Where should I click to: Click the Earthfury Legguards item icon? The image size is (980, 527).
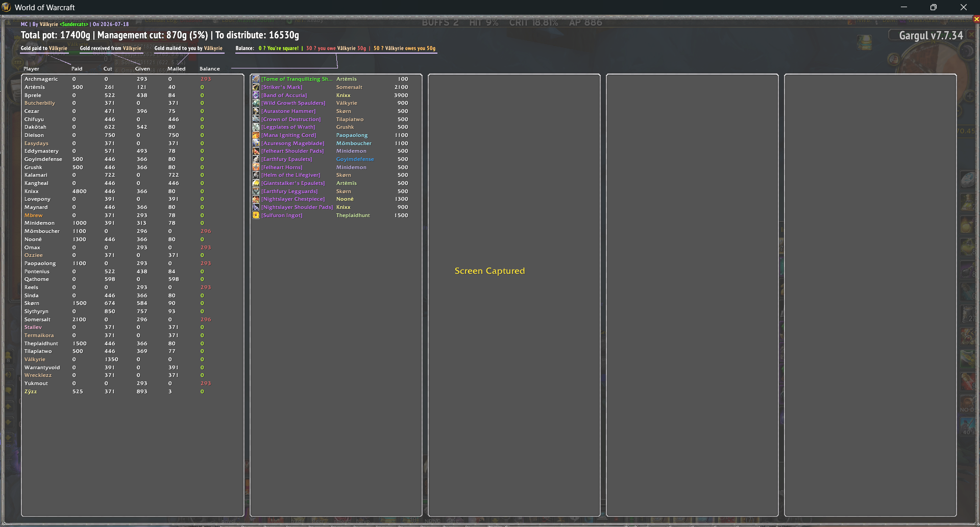click(x=256, y=191)
